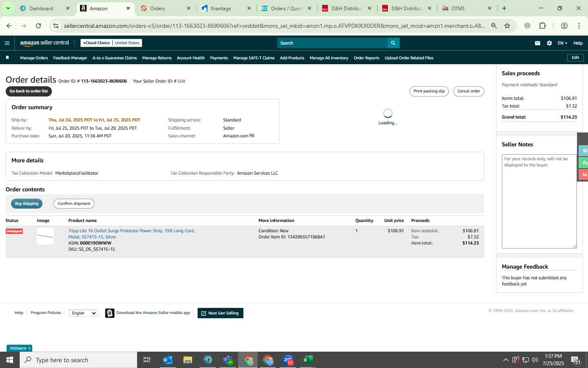Open Task View in the taskbar

point(147,360)
